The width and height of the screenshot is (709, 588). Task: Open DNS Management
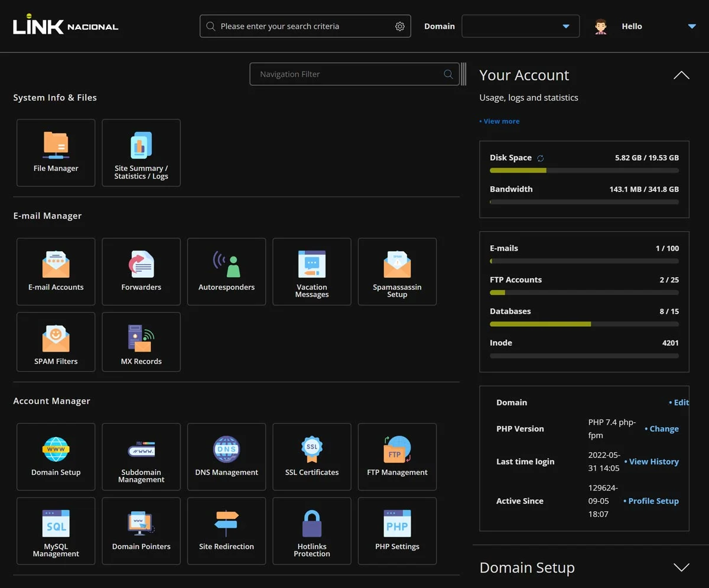click(x=226, y=457)
